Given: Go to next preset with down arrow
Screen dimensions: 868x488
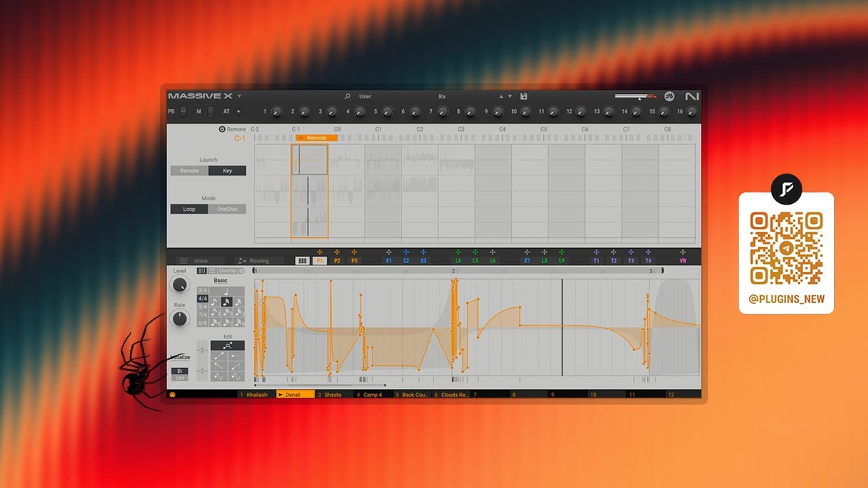Looking at the screenshot, I should pos(509,96).
